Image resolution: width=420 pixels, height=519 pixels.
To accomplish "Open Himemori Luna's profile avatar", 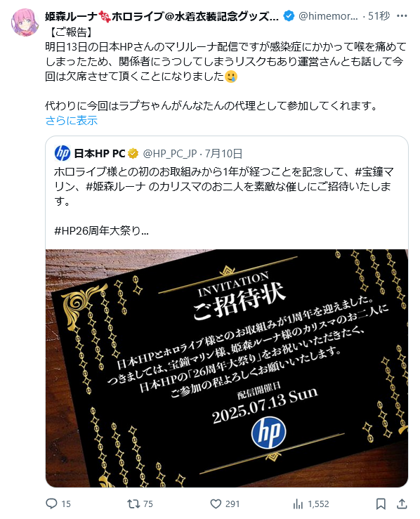I will pyautogui.click(x=25, y=22).
